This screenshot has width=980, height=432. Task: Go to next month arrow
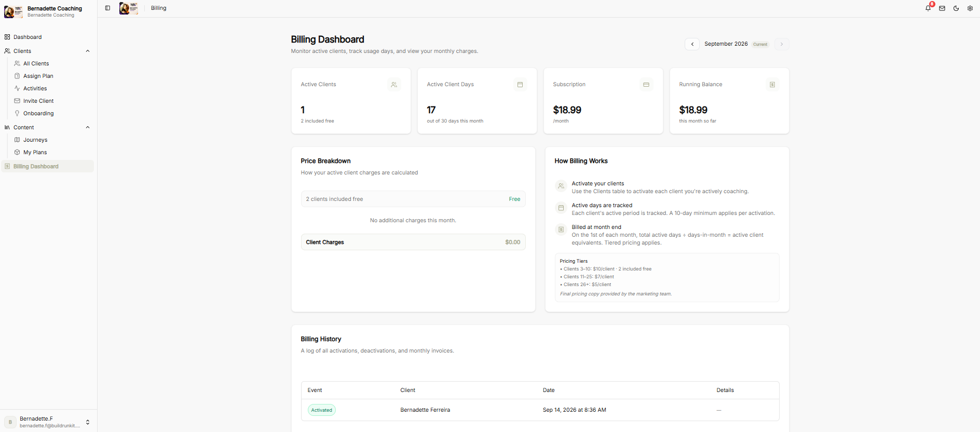(x=782, y=44)
